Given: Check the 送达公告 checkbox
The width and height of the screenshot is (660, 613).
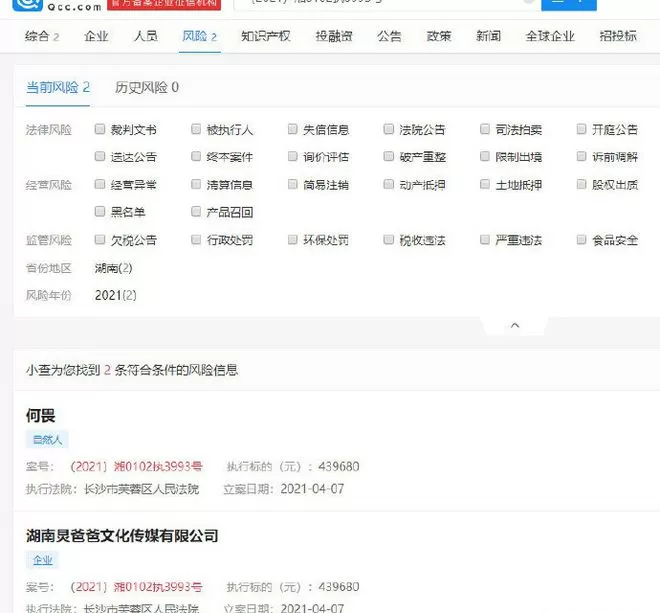Looking at the screenshot, I should coord(100,156).
